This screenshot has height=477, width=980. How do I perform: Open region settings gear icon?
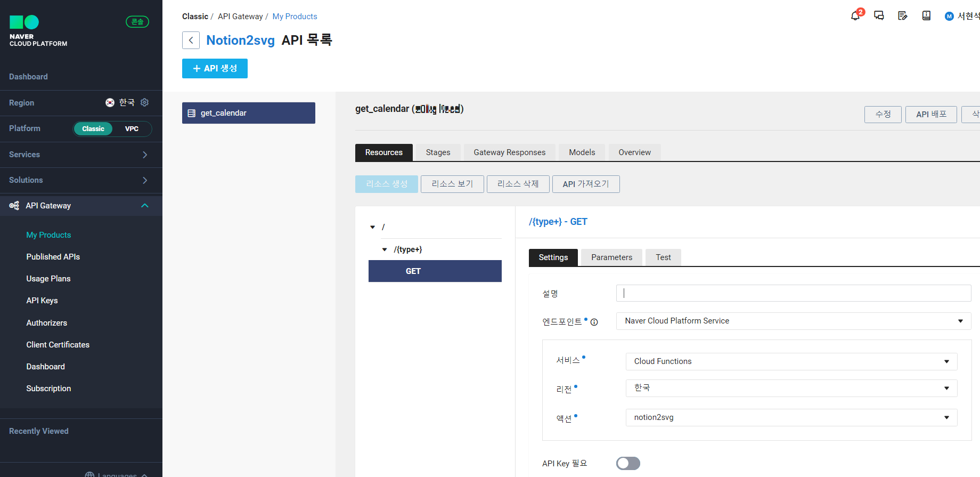point(144,102)
